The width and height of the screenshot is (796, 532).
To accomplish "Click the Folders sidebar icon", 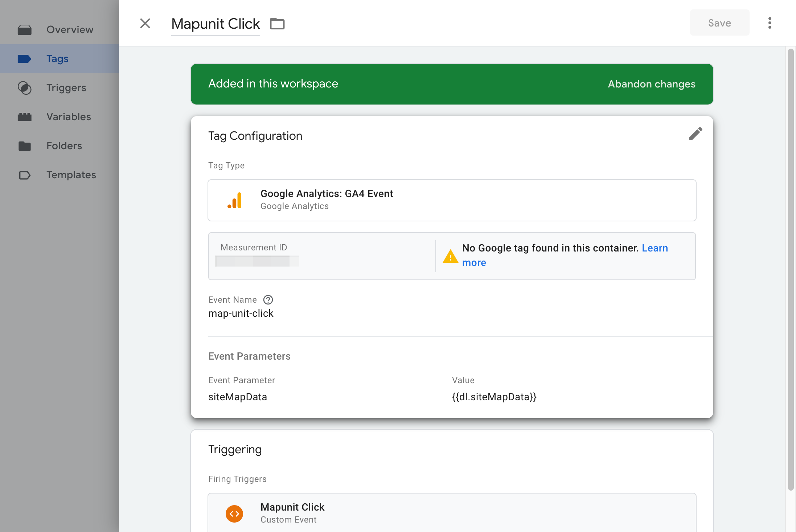I will 24,146.
